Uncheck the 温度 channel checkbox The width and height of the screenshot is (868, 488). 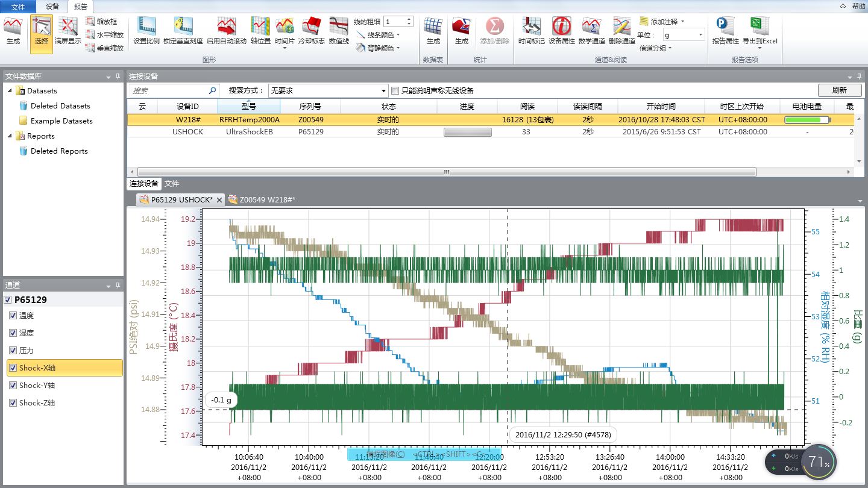[13, 316]
